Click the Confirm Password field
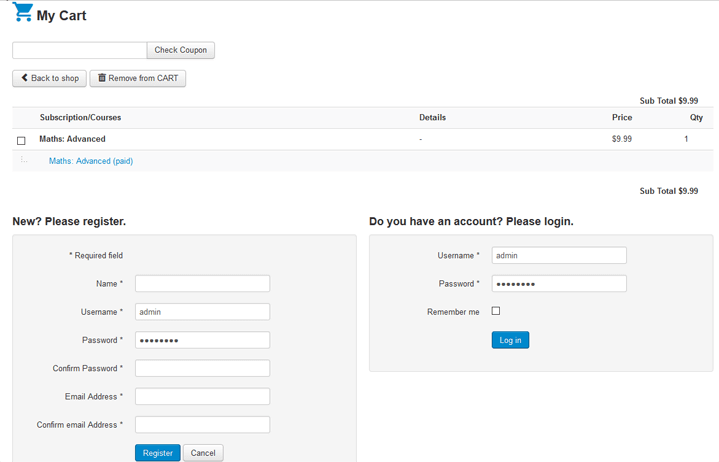Viewport: 719px width, 462px height. click(202, 368)
